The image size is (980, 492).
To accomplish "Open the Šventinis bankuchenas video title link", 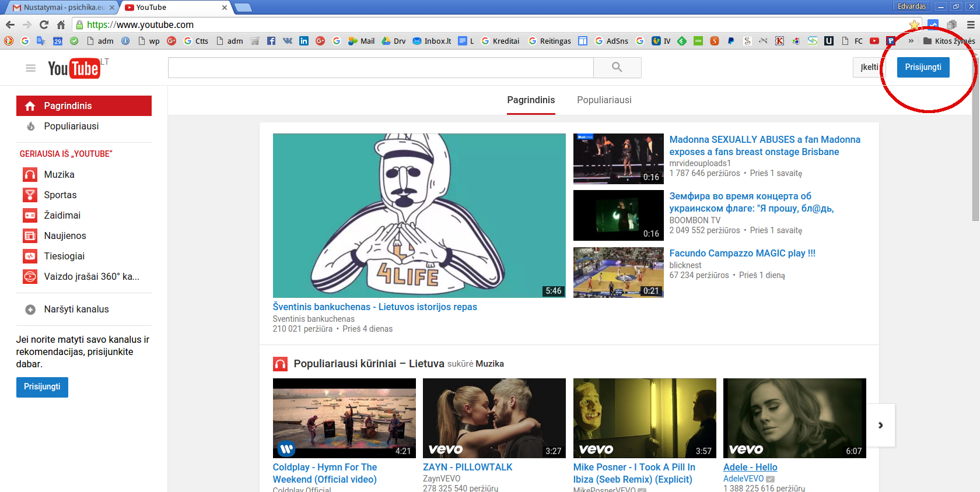I will coord(374,307).
